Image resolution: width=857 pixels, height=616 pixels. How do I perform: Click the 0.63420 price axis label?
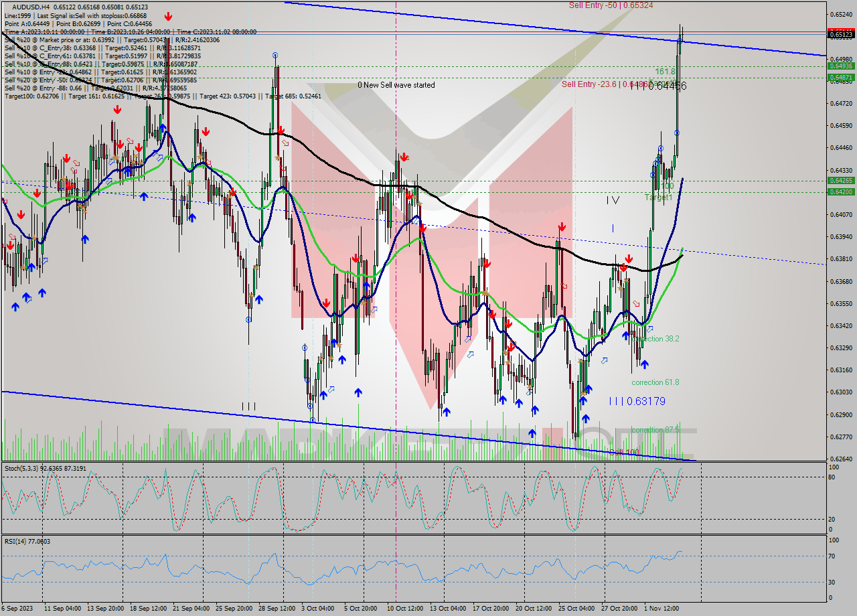(x=842, y=325)
